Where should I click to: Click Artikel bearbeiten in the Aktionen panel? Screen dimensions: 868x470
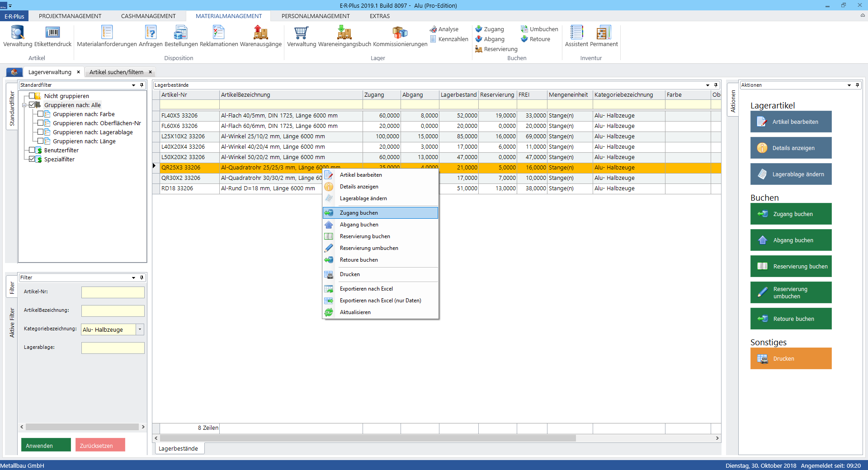[791, 122]
